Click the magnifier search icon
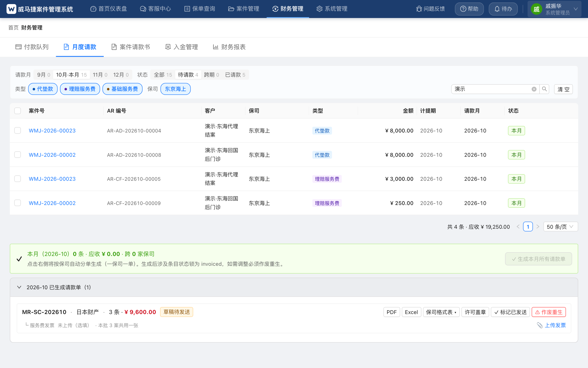The height and width of the screenshot is (368, 588). (544, 89)
